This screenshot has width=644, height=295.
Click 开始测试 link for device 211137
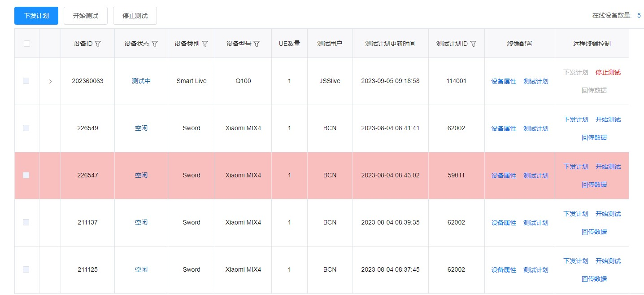point(608,214)
